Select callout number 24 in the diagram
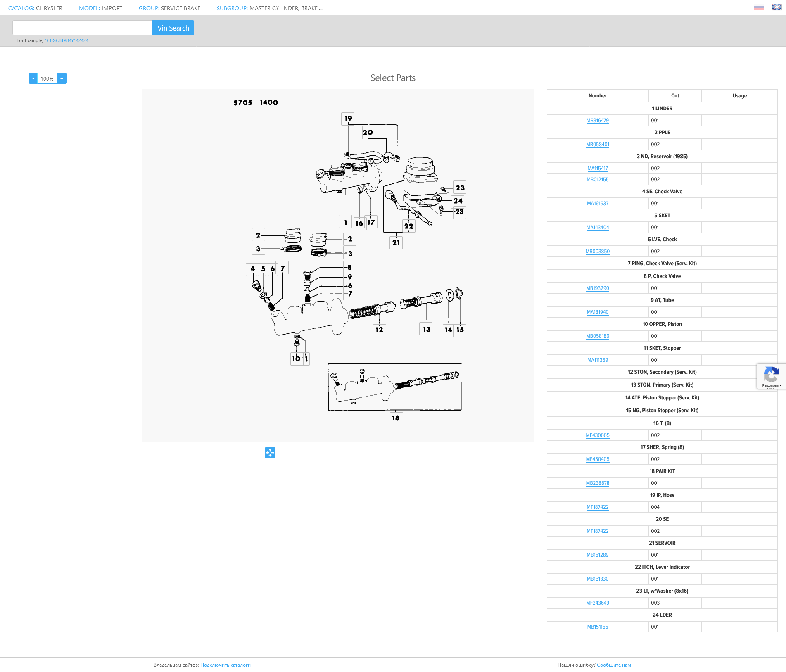786x672 pixels. click(x=458, y=201)
